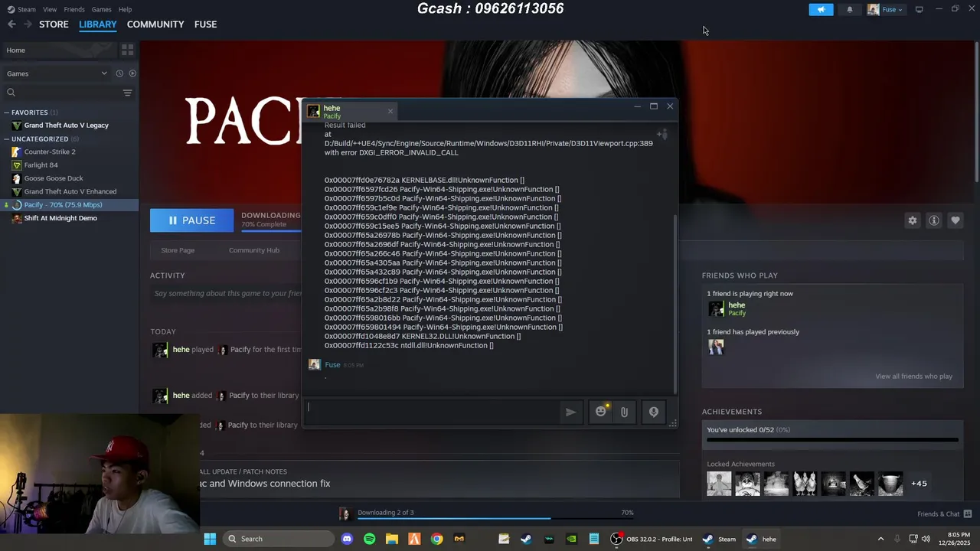Select Grand Theft Auto V Enhanced
This screenshot has width=980, height=551.
click(69, 191)
